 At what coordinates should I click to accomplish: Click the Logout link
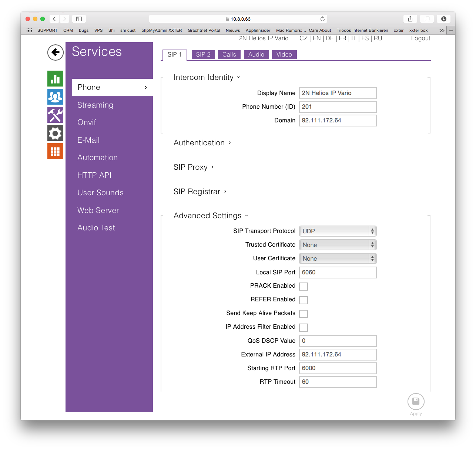(x=420, y=38)
